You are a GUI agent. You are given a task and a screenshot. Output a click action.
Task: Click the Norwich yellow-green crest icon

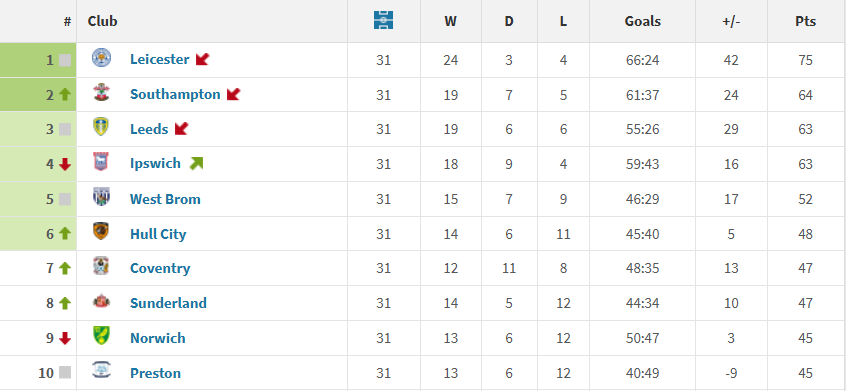tap(101, 335)
